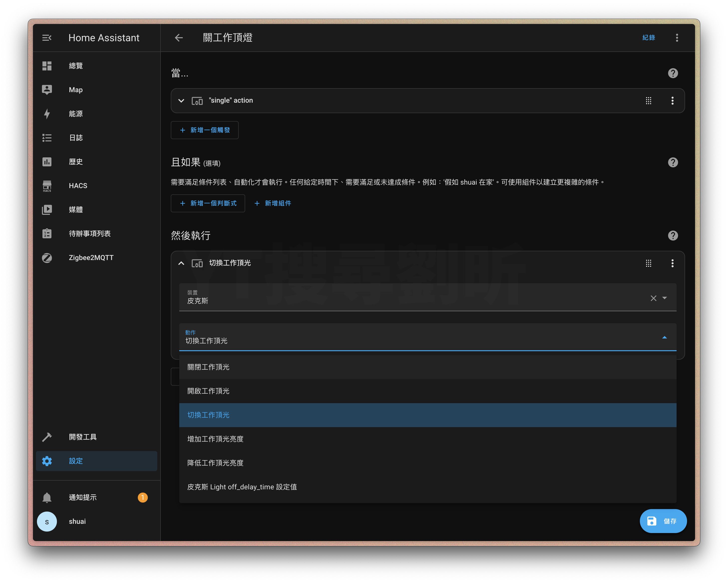Click the 歷史 chart icon
The height and width of the screenshot is (583, 728).
[x=47, y=162]
